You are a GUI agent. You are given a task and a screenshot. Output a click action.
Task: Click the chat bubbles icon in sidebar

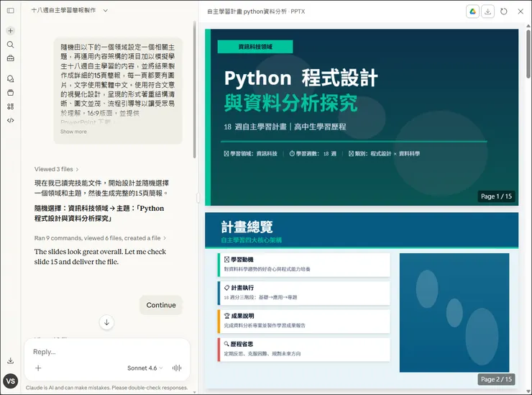pyautogui.click(x=10, y=78)
